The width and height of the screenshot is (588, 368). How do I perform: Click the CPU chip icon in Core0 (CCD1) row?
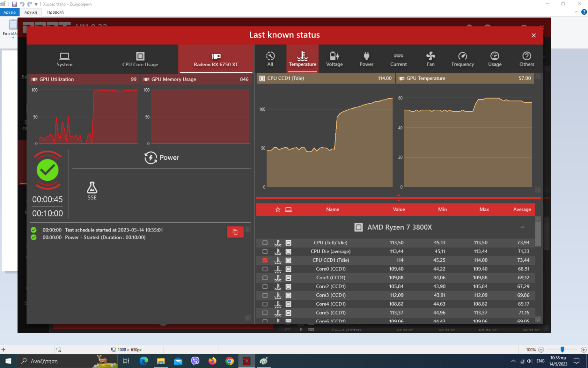click(288, 269)
